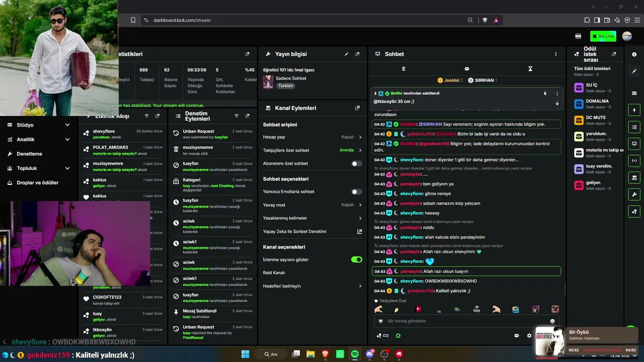Open the Hesap yaşı setting

click(x=312, y=137)
